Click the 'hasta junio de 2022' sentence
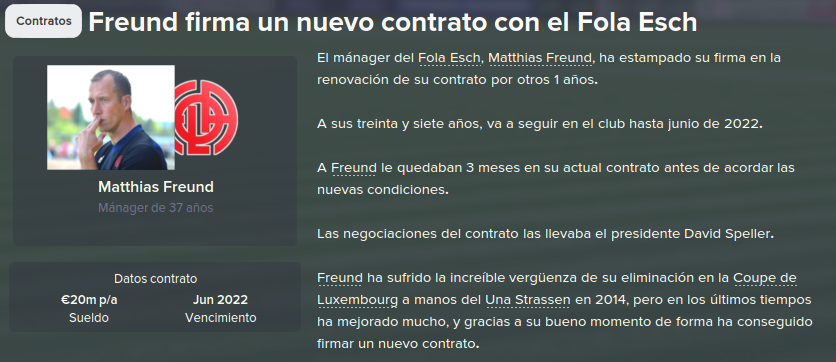The height and width of the screenshot is (362, 836). coord(540,124)
